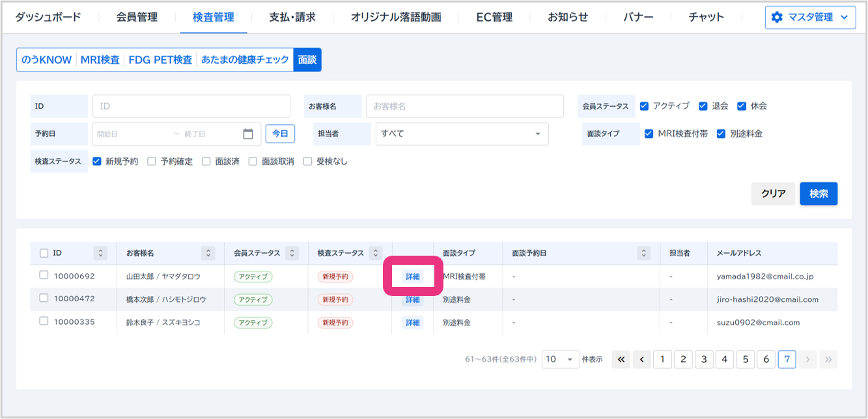Open the 10 件表示 page size dropdown

click(560, 359)
